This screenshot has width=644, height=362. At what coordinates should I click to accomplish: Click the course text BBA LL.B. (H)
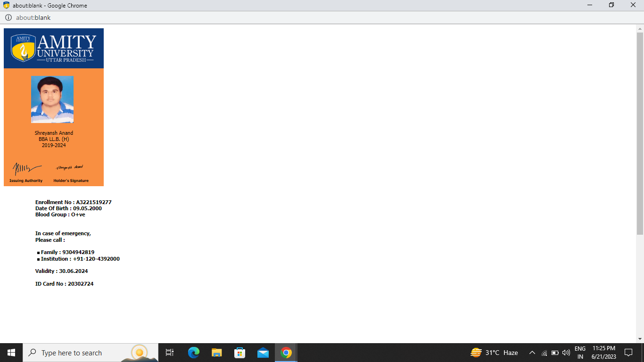point(54,139)
